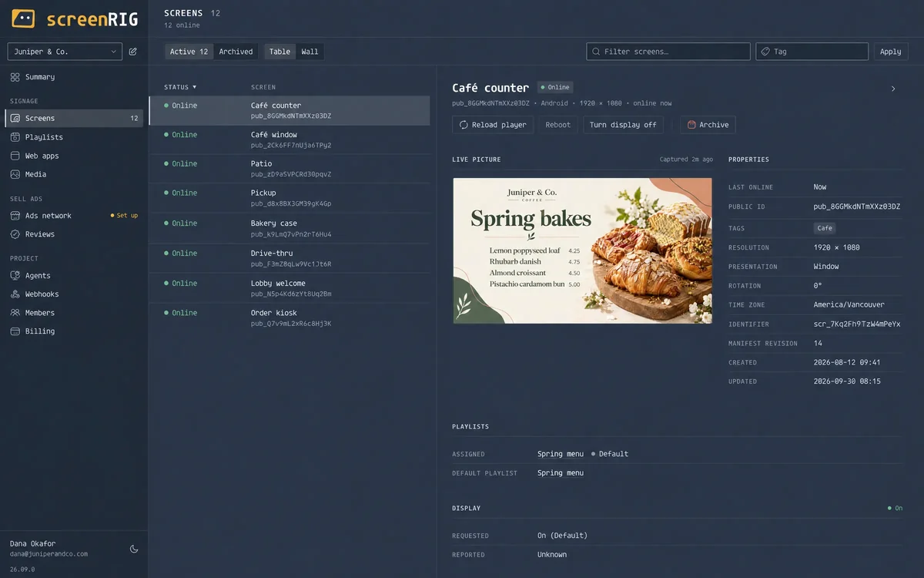Select the Wall view toggle
This screenshot has height=578, width=924.
(x=310, y=52)
